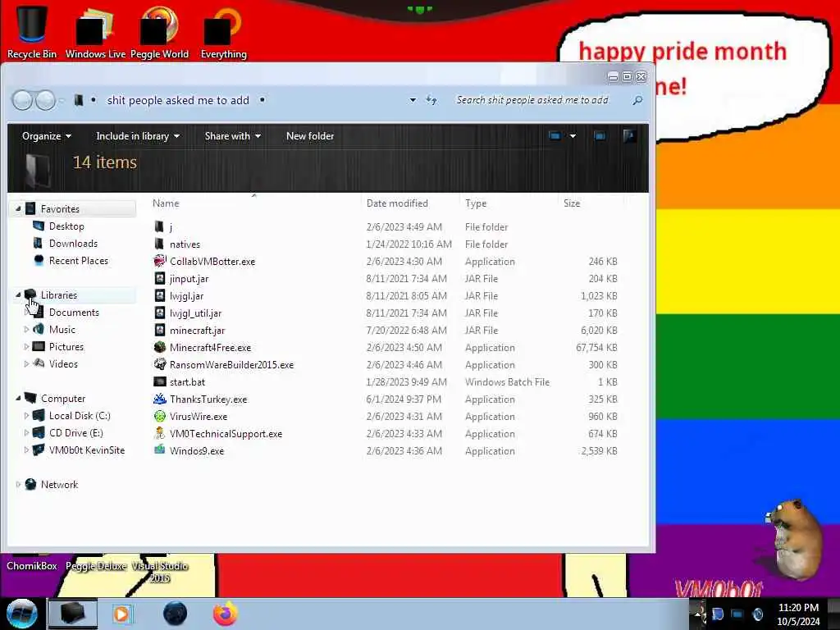Select the VM0TechnicalSupport.exe file icon
The height and width of the screenshot is (630, 840).
click(160, 433)
